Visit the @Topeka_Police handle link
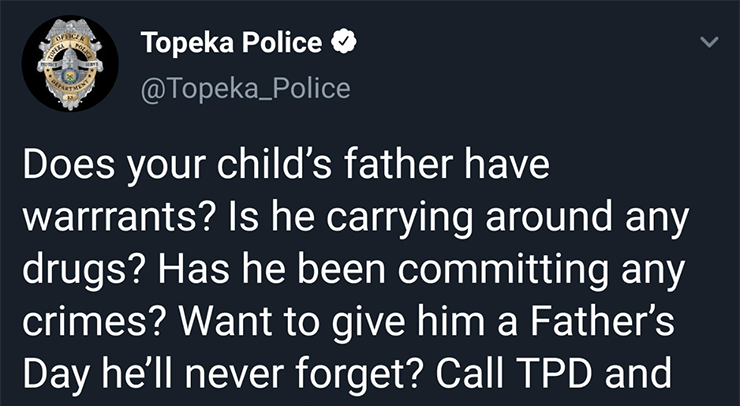The width and height of the screenshot is (740, 406). coord(245,89)
